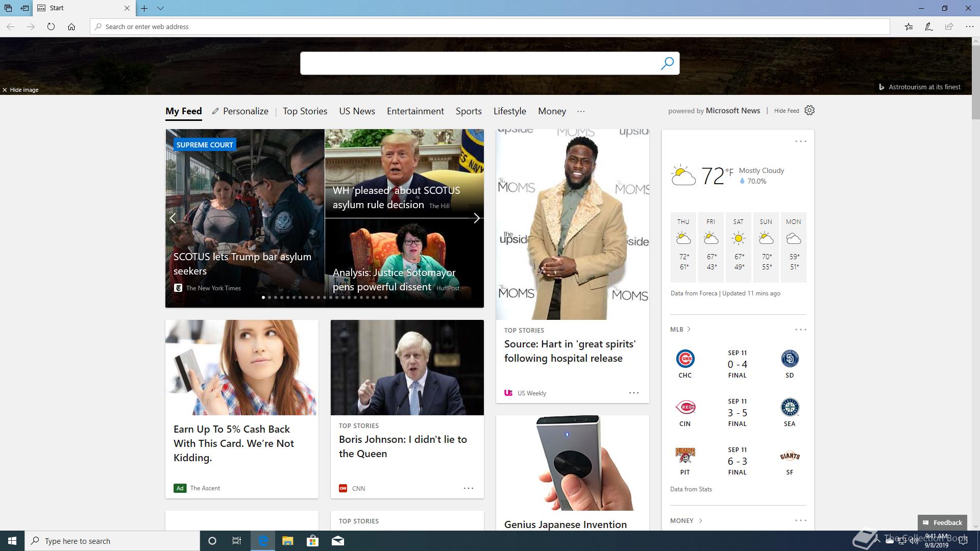The height and width of the screenshot is (551, 980).
Task: Open feed settings gear icon
Action: 810,110
